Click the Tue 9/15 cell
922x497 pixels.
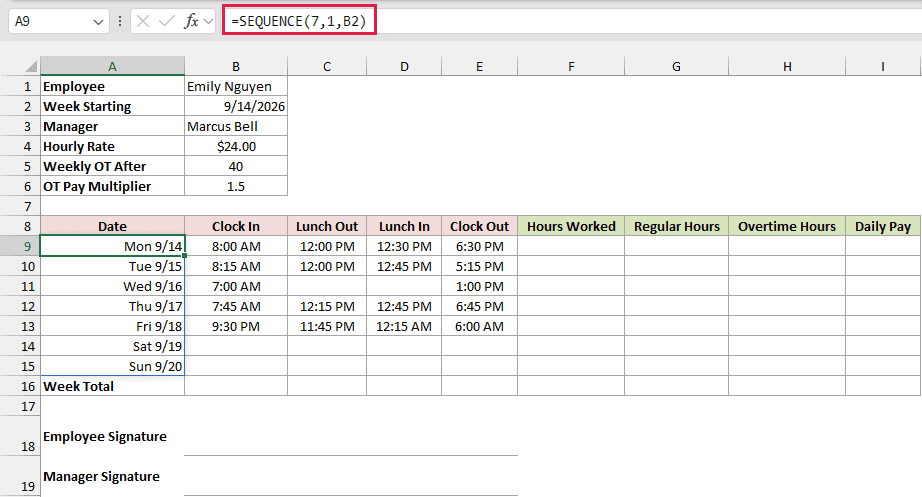pyautogui.click(x=112, y=266)
